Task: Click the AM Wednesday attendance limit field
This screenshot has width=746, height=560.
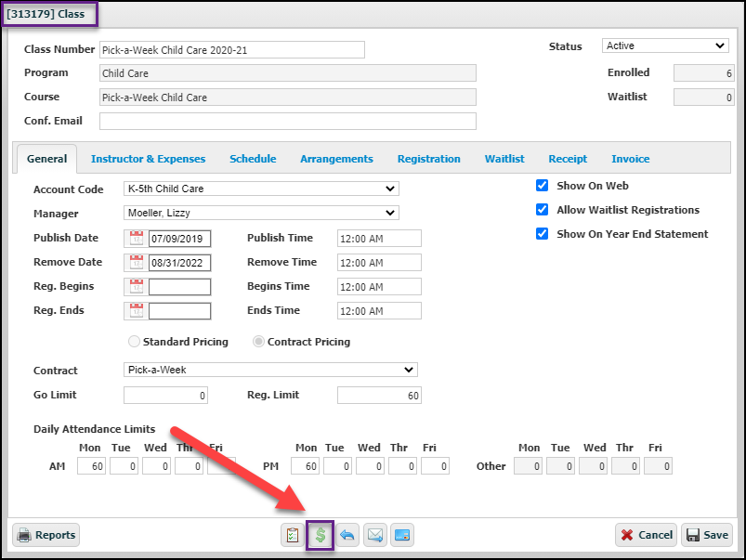Action: 156,466
